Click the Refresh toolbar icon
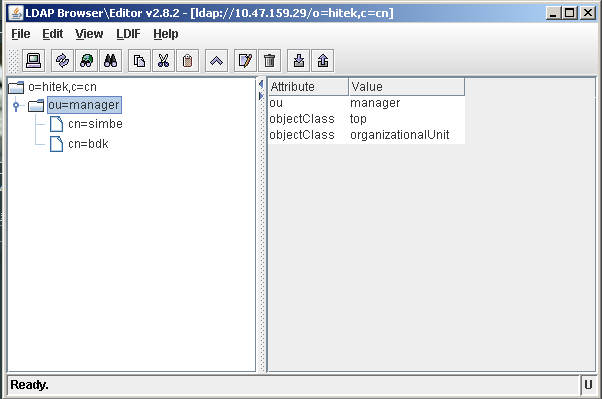 point(86,61)
